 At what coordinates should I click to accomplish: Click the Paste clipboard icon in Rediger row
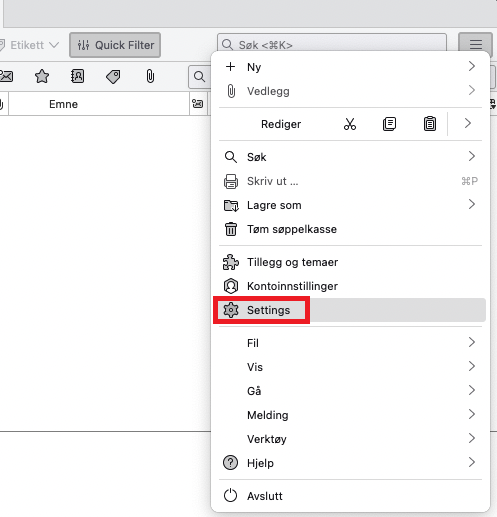point(430,124)
